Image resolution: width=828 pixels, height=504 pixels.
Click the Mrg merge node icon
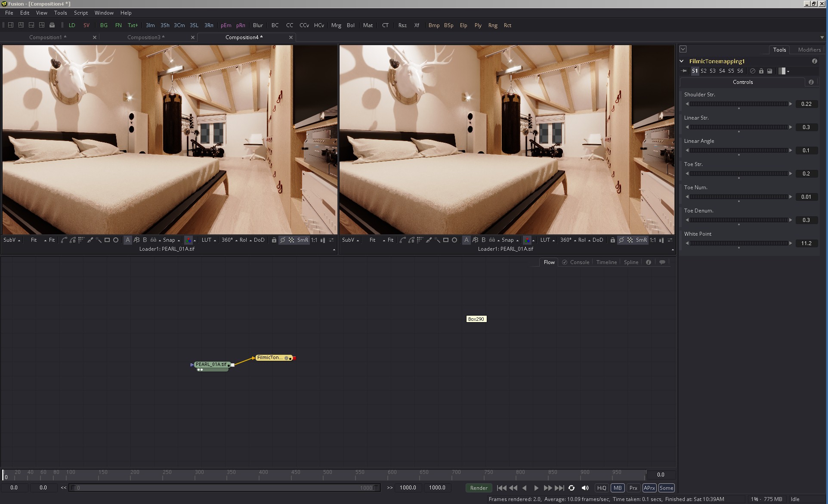[x=335, y=25]
